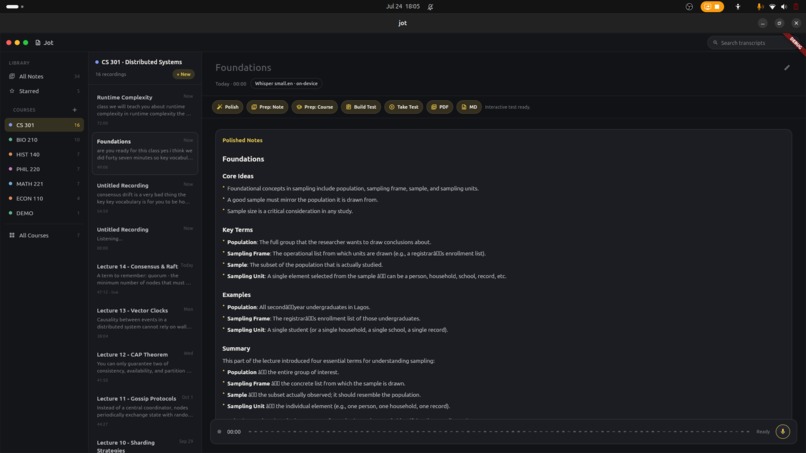This screenshot has width=806, height=453.
Task: Open the clock showing Jul 24 18:05
Action: [403, 7]
